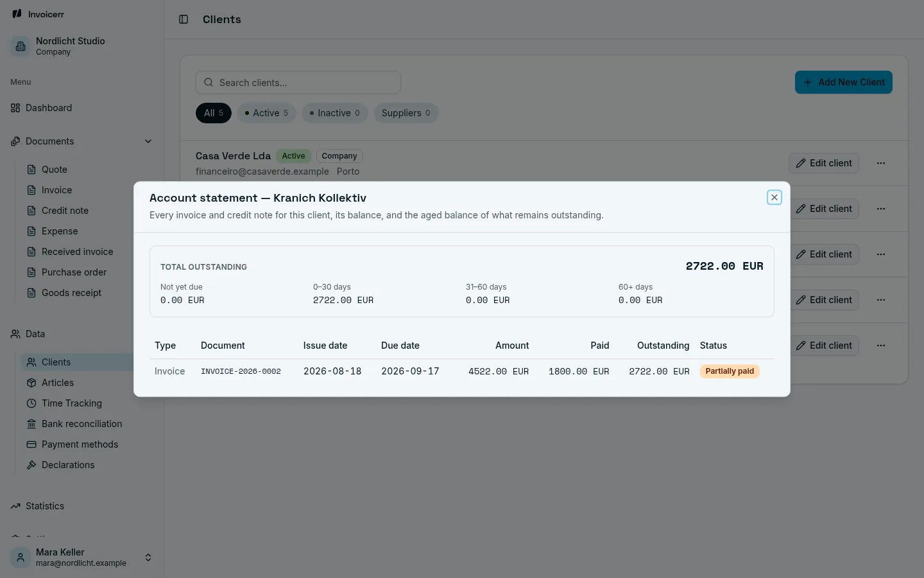Click the 4522.00 EUR invoice amount
The height and width of the screenshot is (578, 924).
coord(499,371)
